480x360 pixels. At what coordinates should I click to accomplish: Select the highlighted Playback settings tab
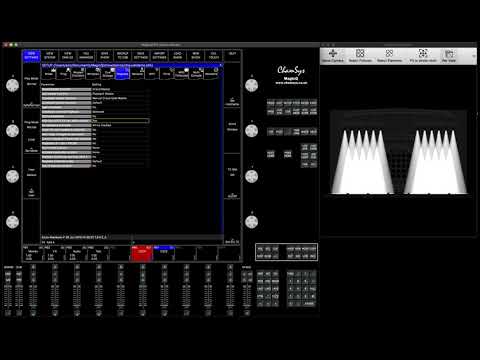[122, 73]
